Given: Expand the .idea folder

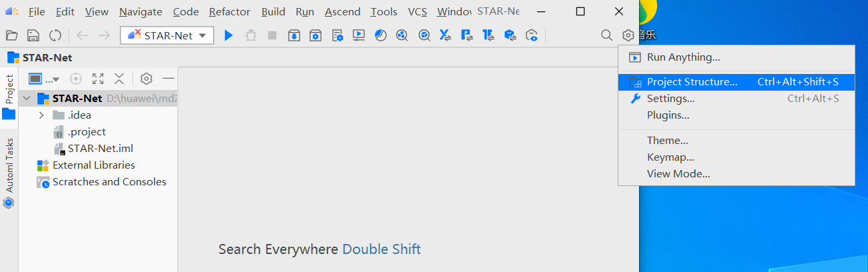Looking at the screenshot, I should coord(41,115).
